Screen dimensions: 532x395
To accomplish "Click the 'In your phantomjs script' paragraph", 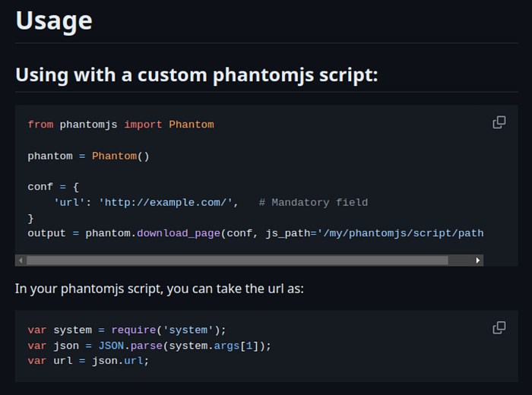I will [x=159, y=289].
